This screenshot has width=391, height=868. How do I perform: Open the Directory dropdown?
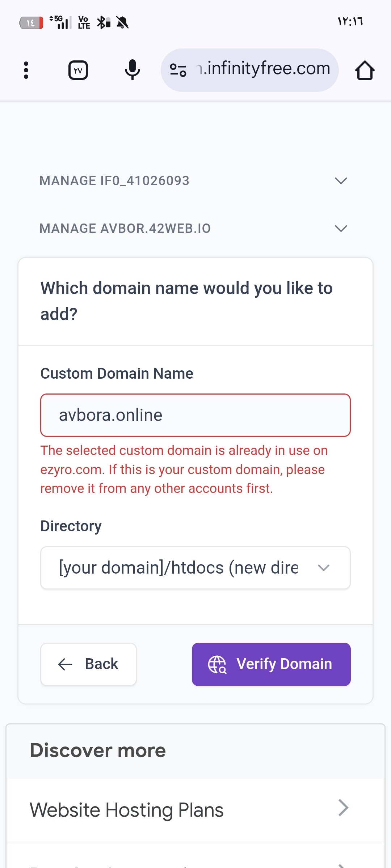pos(195,568)
